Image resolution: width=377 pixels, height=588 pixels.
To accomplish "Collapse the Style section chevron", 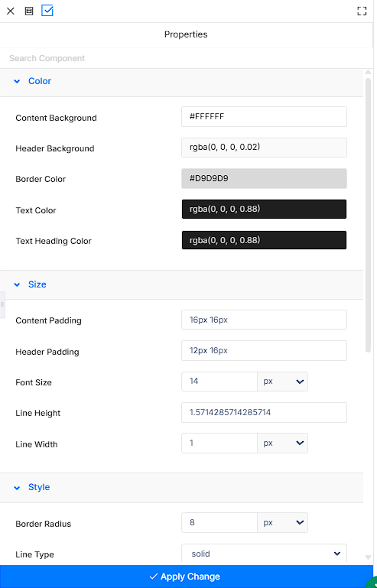I will [x=17, y=488].
